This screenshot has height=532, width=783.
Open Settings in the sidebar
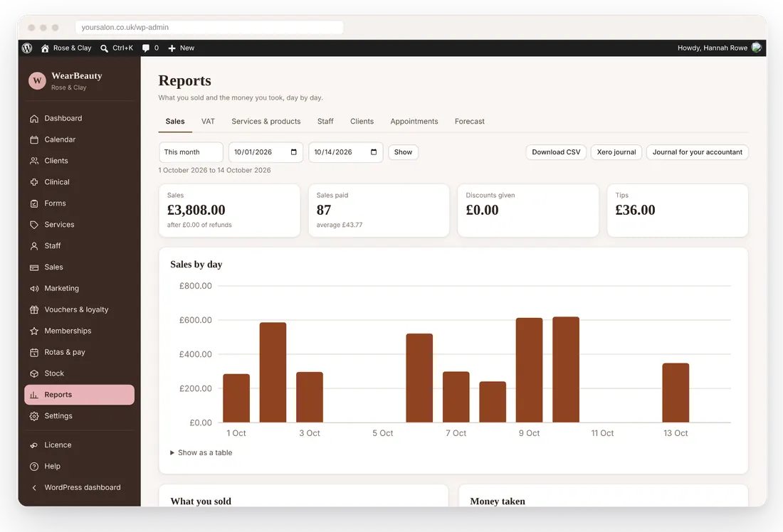pyautogui.click(x=79, y=416)
